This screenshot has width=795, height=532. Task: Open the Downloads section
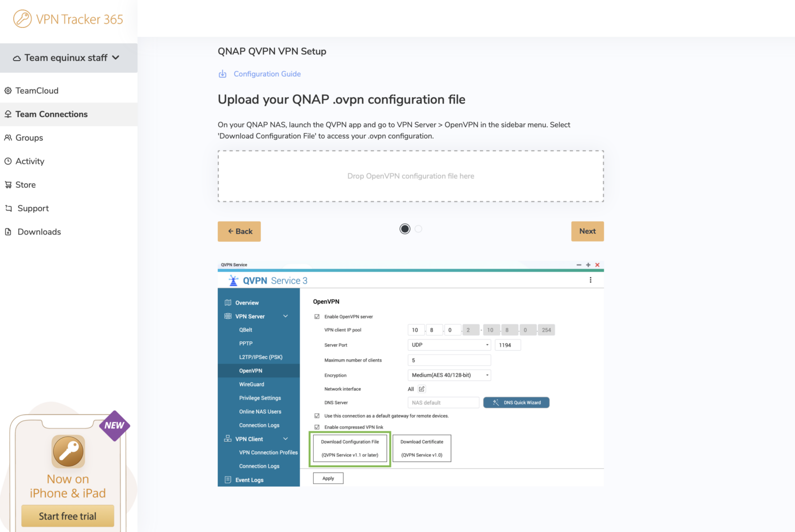(39, 231)
